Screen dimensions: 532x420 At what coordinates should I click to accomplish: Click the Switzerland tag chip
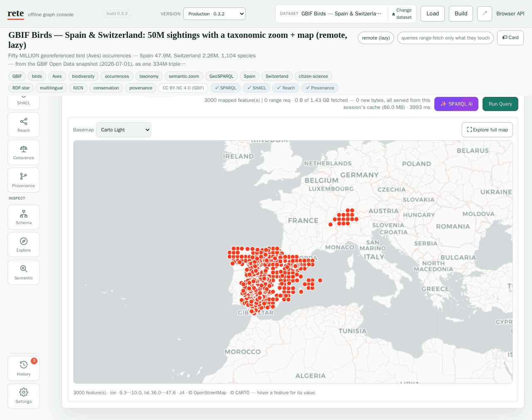click(x=277, y=76)
